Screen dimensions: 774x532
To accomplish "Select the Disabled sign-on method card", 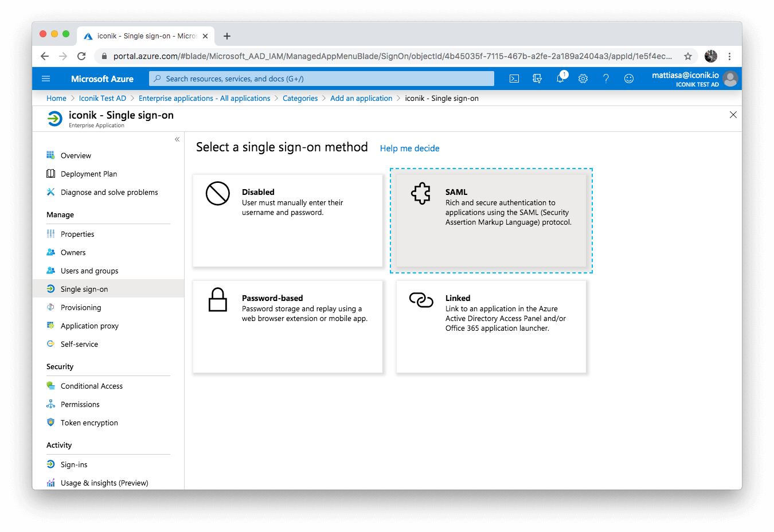I will (288, 221).
